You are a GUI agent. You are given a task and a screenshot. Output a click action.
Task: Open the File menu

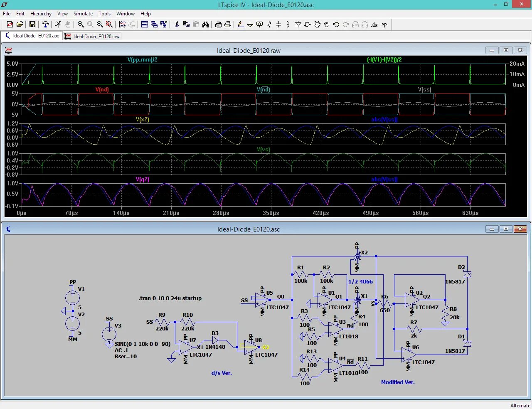(x=7, y=14)
